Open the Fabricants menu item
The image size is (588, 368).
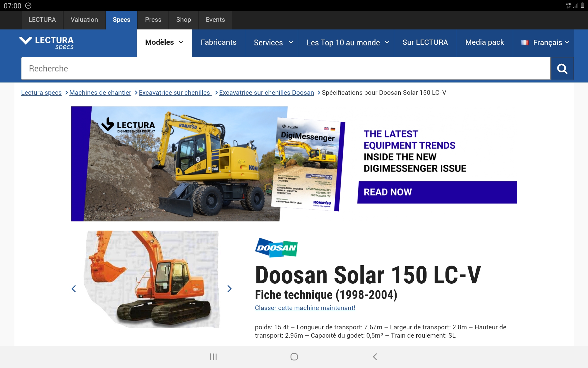219,43
